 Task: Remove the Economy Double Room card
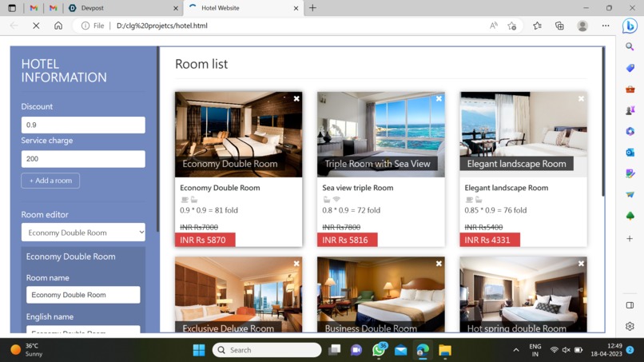(296, 98)
